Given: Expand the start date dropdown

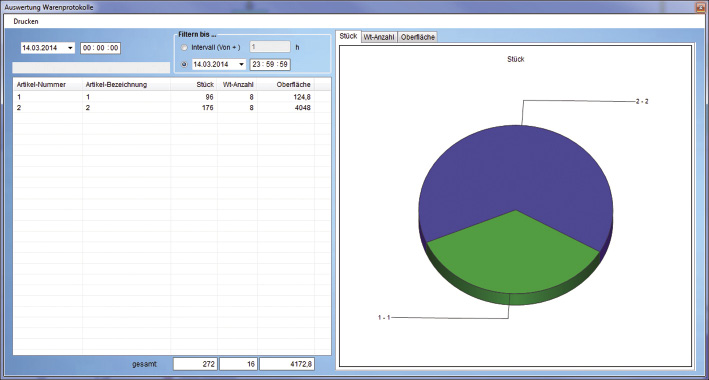Looking at the screenshot, I should point(70,48).
